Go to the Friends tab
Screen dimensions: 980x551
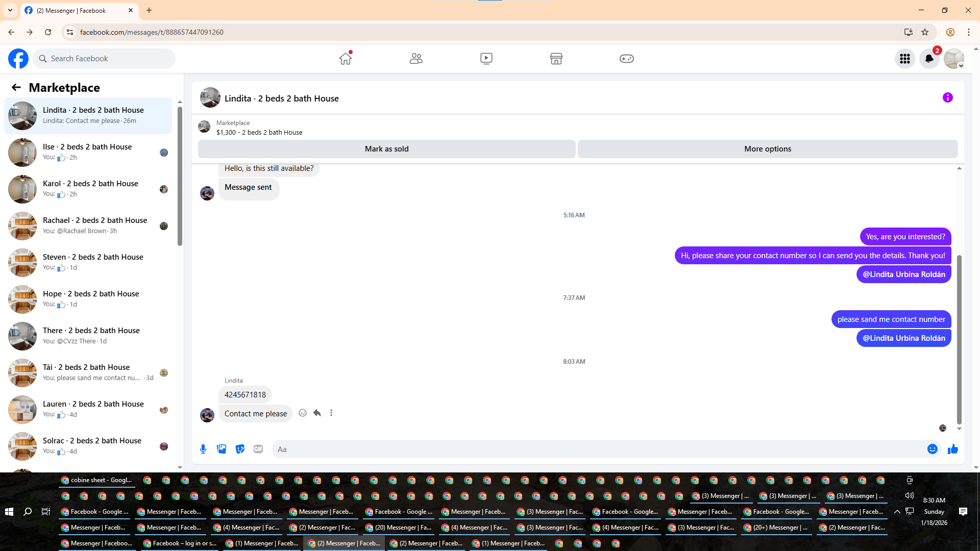[x=416, y=59]
